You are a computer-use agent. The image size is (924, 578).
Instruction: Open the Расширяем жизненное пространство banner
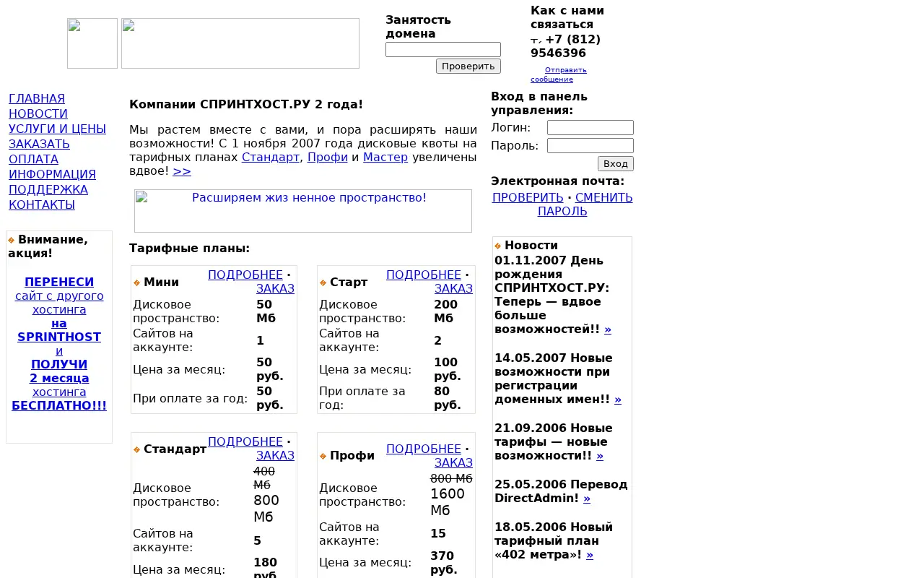tap(303, 211)
